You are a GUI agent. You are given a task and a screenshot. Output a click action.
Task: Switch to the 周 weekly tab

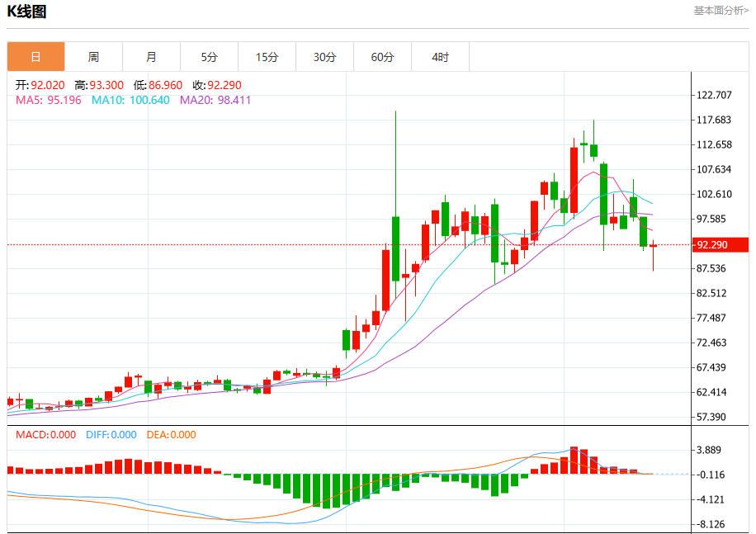pos(93,57)
